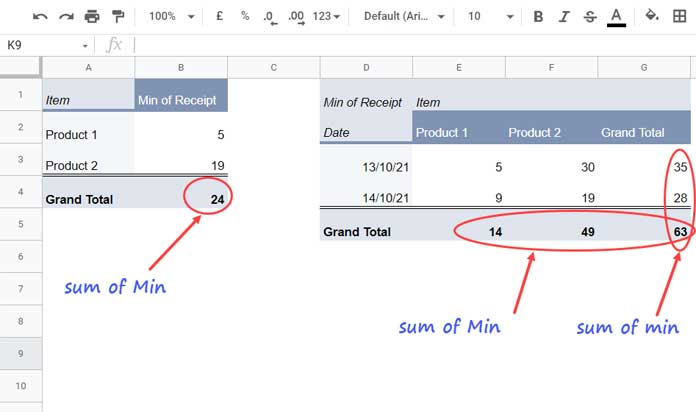Open the 123 more formats dropdown
696x412 pixels.
(x=326, y=16)
